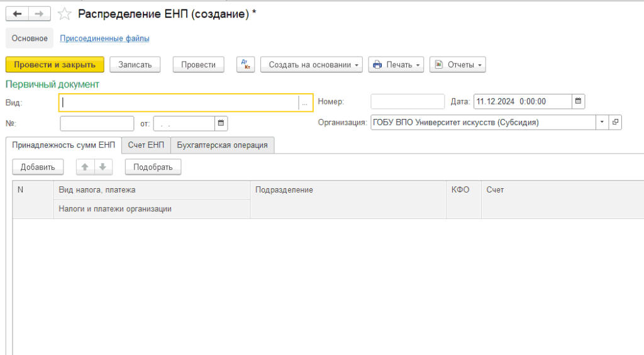This screenshot has width=644, height=355.
Task: Switch to the Счет ЕНП tab
Action: [x=146, y=145]
